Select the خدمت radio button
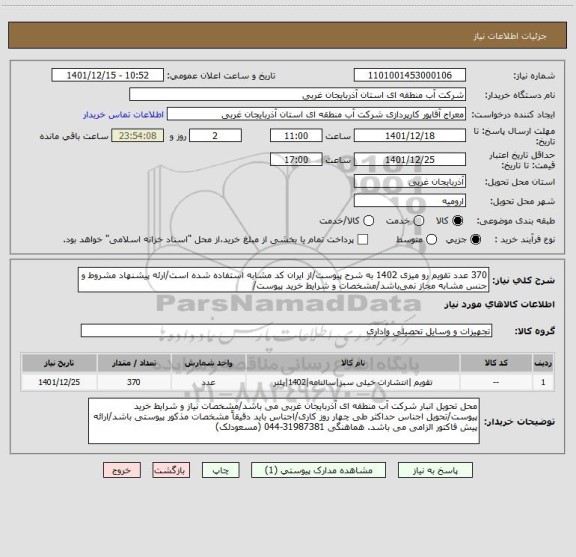Viewport: 576px width, 557px height. (419, 221)
